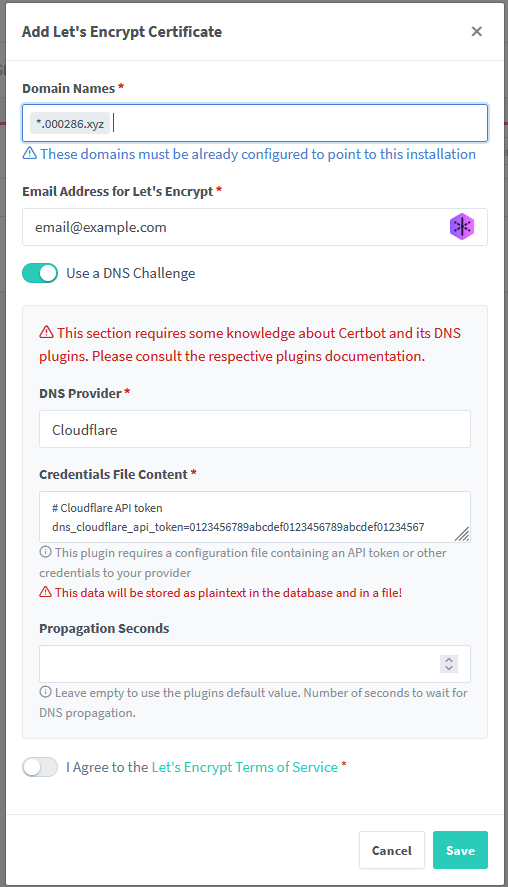
Task: Decrease Propagation Seconds with down arrow
Action: coord(449,668)
